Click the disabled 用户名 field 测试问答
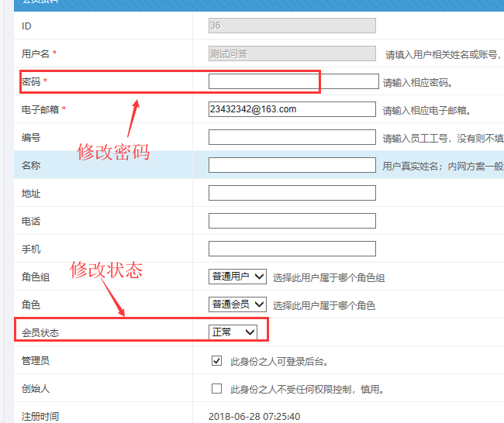This screenshot has width=504, height=423. 292,53
